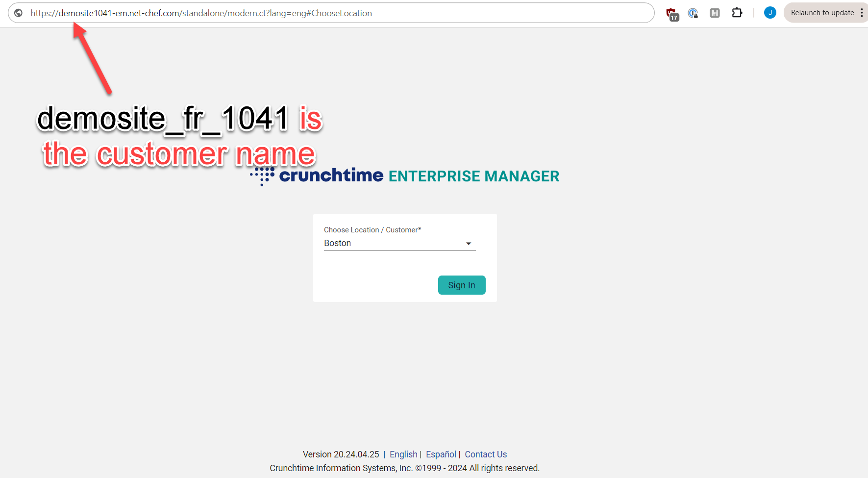Switch language to Español
Image resolution: width=868 pixels, height=478 pixels.
(x=441, y=454)
